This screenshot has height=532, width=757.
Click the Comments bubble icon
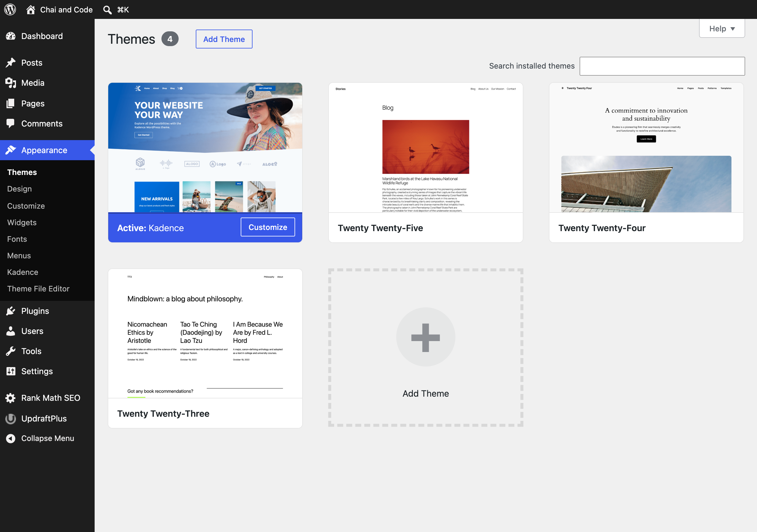11,123
